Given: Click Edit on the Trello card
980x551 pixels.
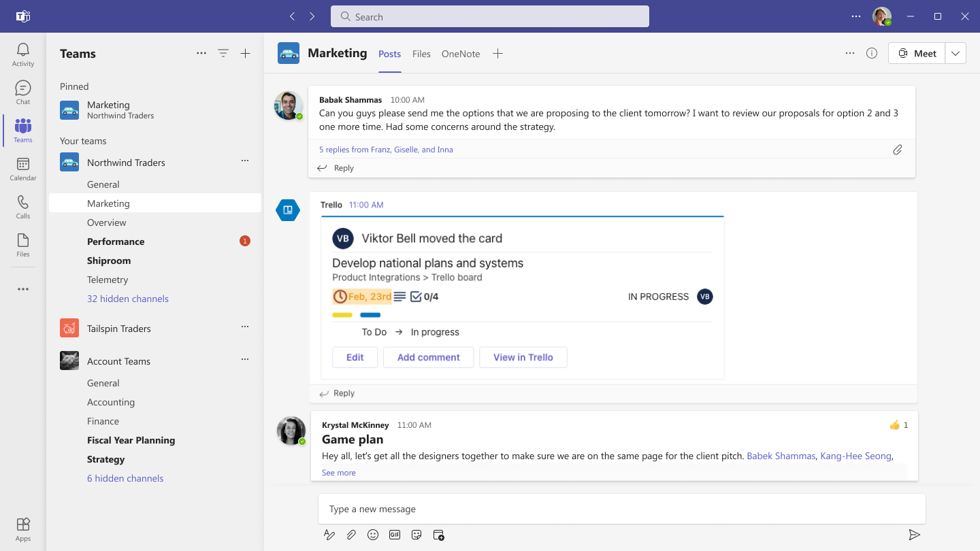Looking at the screenshot, I should pos(355,357).
